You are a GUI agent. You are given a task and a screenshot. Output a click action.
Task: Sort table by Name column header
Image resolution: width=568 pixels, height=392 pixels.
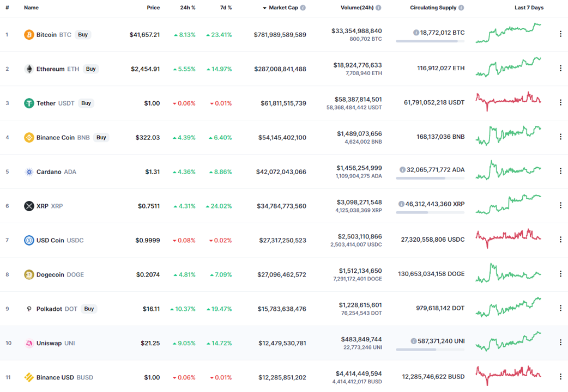(x=31, y=8)
